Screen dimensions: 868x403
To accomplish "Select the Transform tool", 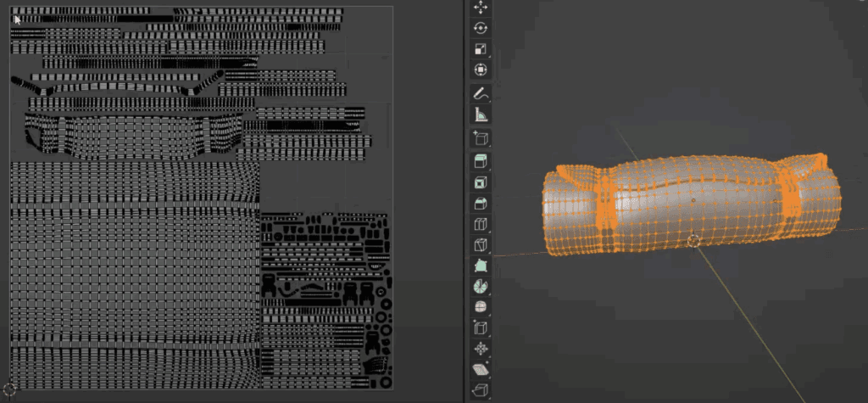I will [480, 70].
